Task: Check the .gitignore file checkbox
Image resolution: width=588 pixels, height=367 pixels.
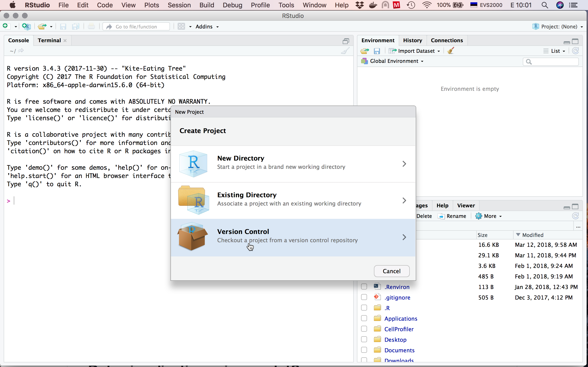Action: click(364, 297)
